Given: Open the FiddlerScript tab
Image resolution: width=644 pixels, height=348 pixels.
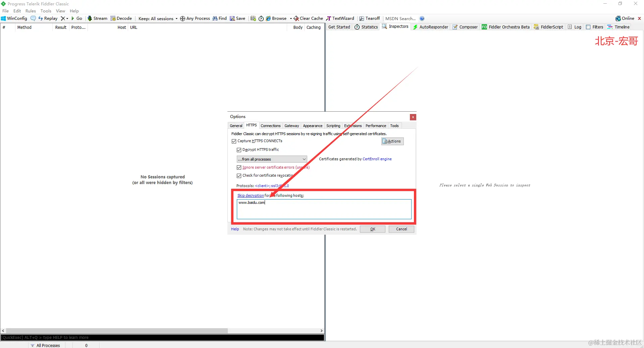Looking at the screenshot, I should [x=548, y=27].
